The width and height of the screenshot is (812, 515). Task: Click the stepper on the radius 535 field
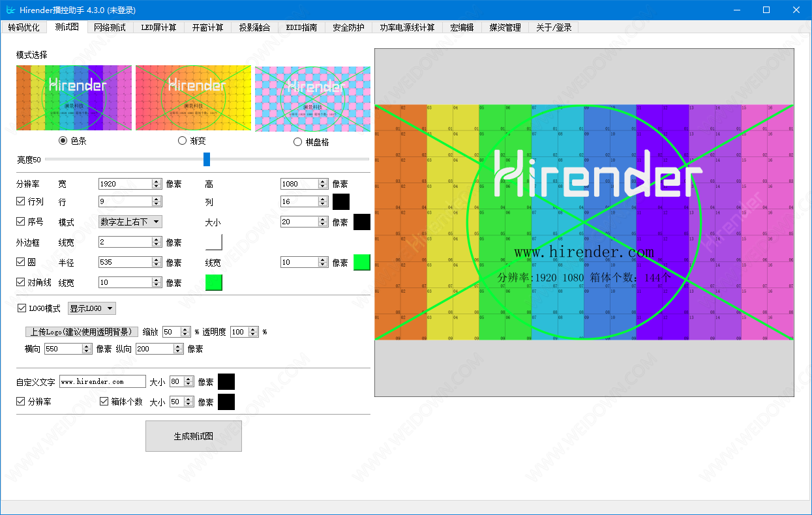pyautogui.click(x=157, y=262)
